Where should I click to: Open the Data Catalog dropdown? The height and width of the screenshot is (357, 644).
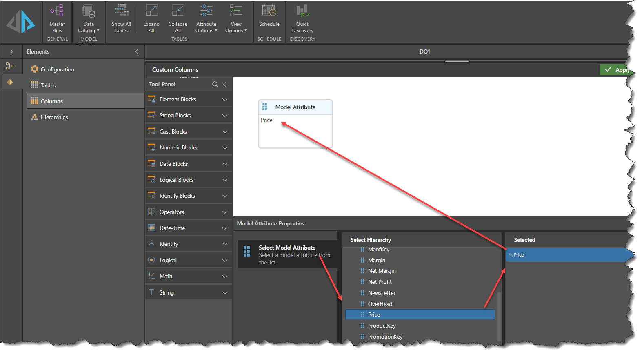click(89, 19)
